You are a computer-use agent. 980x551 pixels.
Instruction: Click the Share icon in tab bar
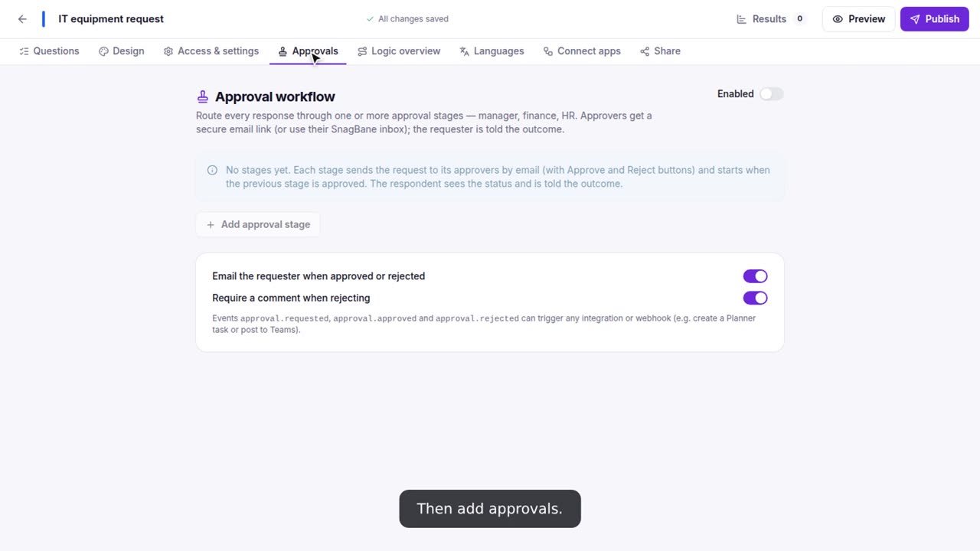click(645, 51)
